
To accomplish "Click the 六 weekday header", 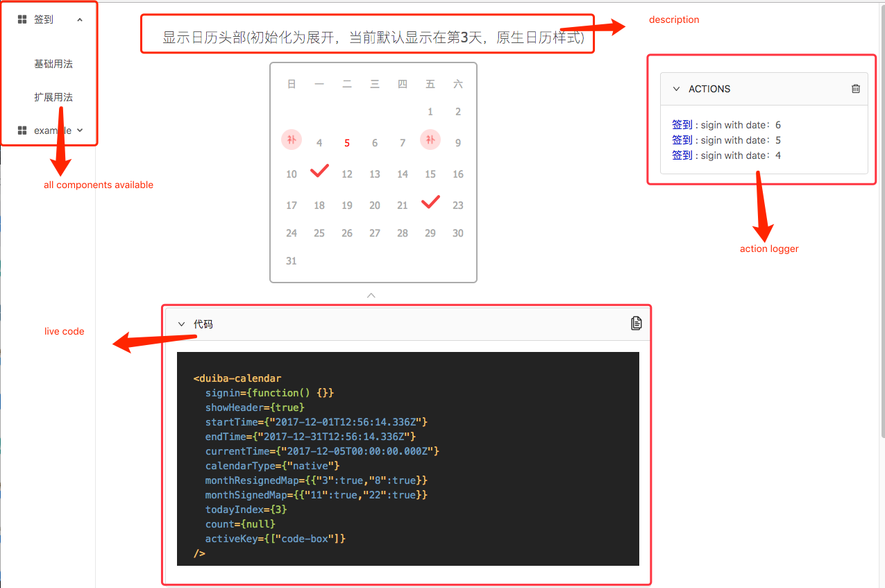I will coord(458,84).
